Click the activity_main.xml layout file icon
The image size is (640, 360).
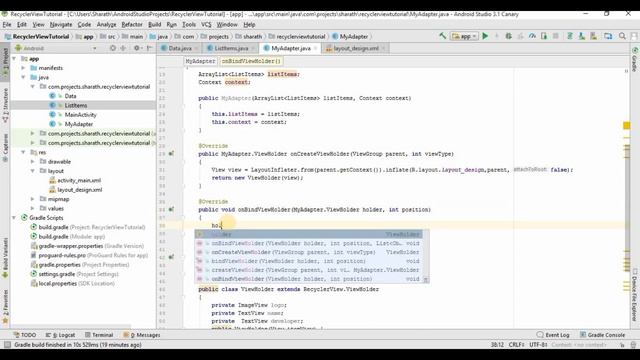[x=52, y=180]
